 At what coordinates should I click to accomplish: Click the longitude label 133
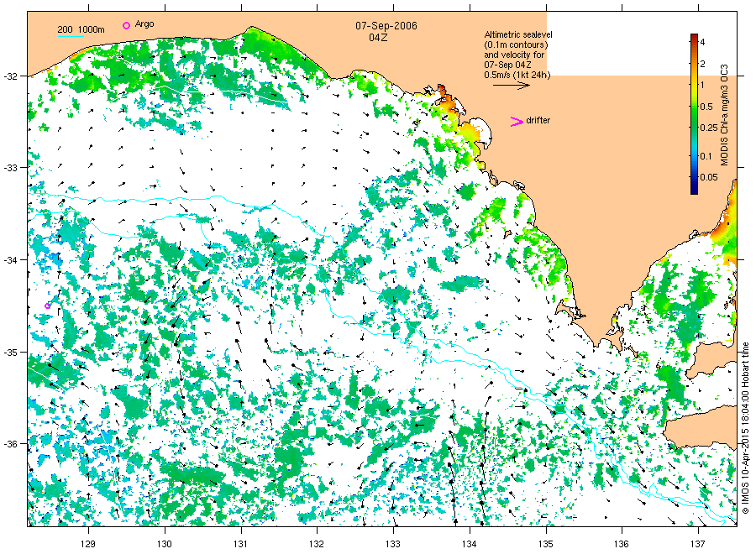[x=393, y=545]
